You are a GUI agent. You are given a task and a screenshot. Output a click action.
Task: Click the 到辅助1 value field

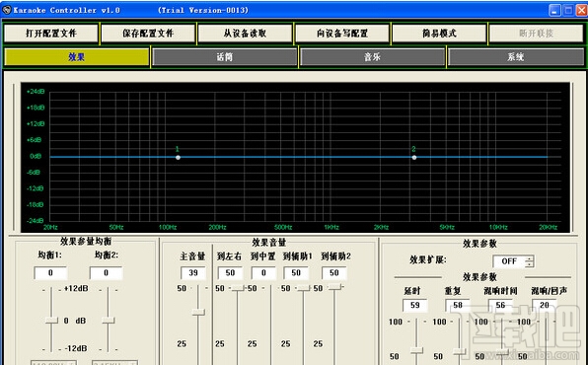click(296, 272)
